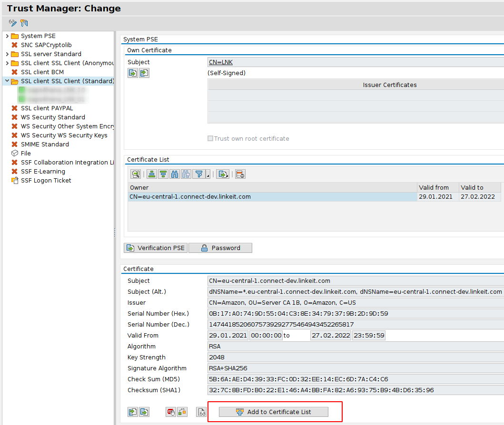This screenshot has width=504, height=425.
Task: Click the funnel Set Filter icon
Action: point(199,174)
